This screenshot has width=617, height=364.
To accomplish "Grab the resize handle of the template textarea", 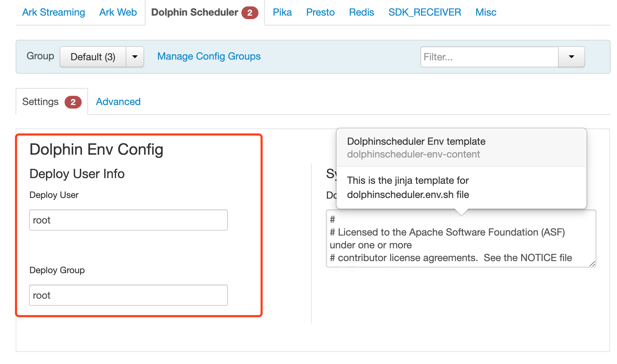I will (592, 263).
